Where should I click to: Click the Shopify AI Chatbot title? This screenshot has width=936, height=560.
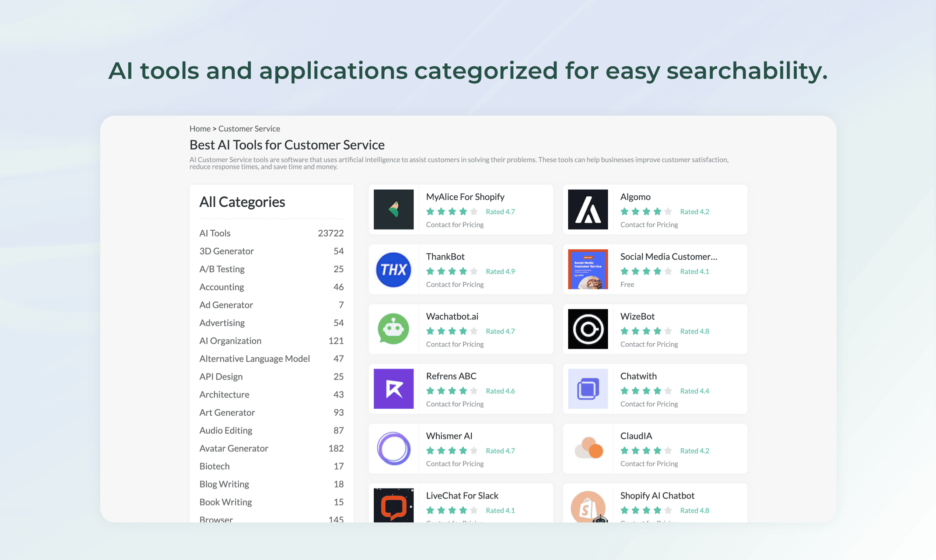coord(657,496)
